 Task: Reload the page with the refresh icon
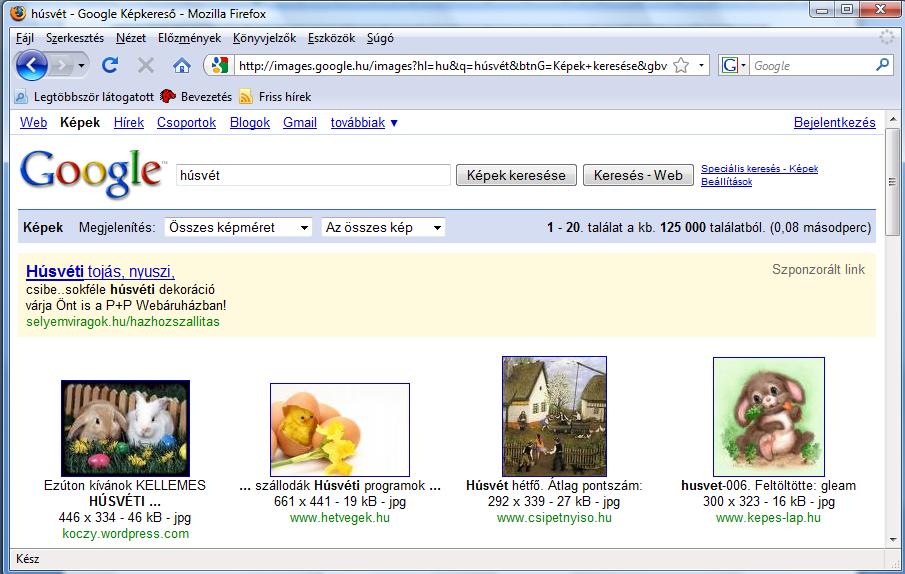[110, 65]
